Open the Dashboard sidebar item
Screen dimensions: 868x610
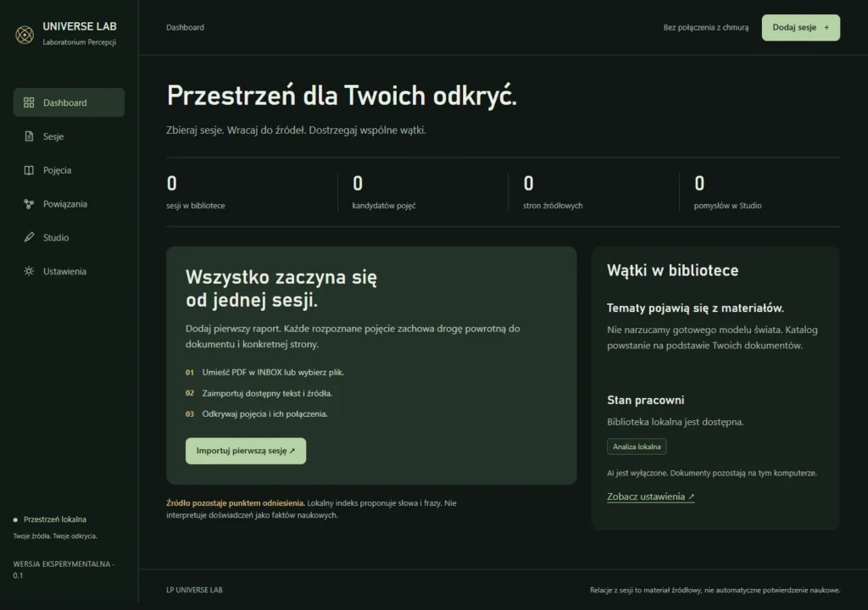(69, 103)
